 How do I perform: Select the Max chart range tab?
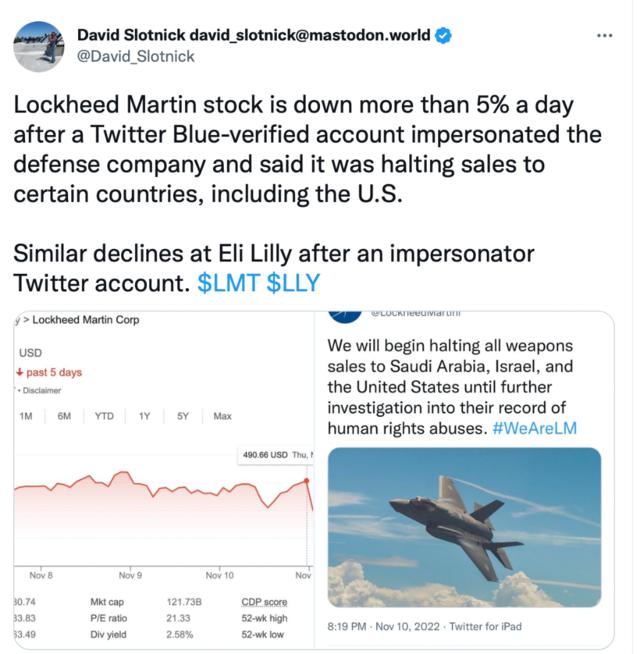click(x=222, y=416)
